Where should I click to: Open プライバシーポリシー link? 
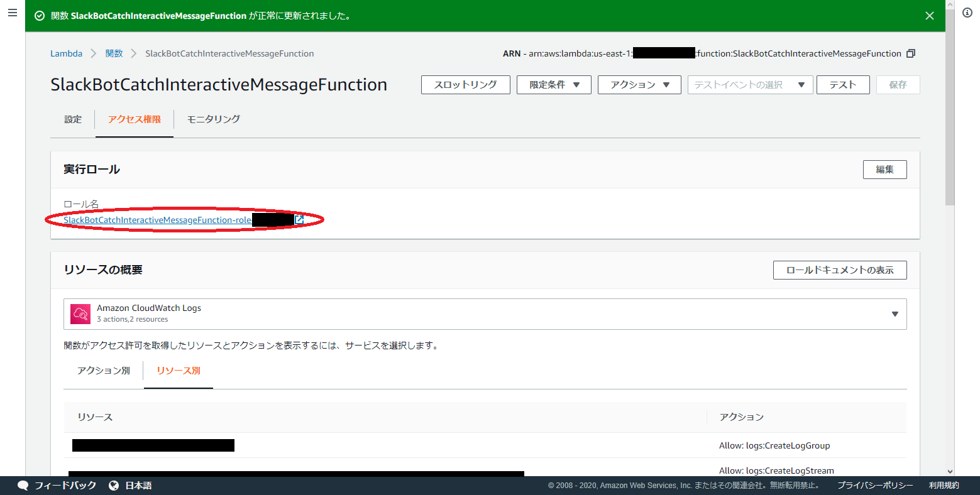coord(875,486)
